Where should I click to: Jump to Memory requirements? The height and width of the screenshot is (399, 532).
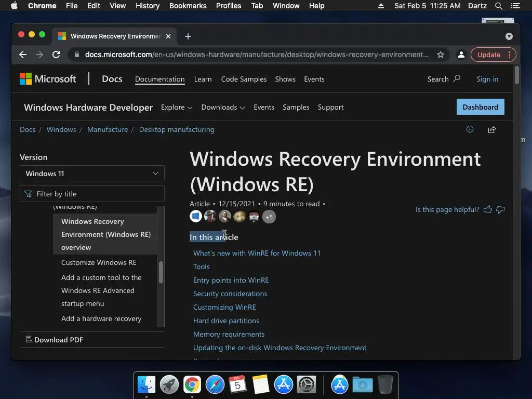tap(229, 334)
